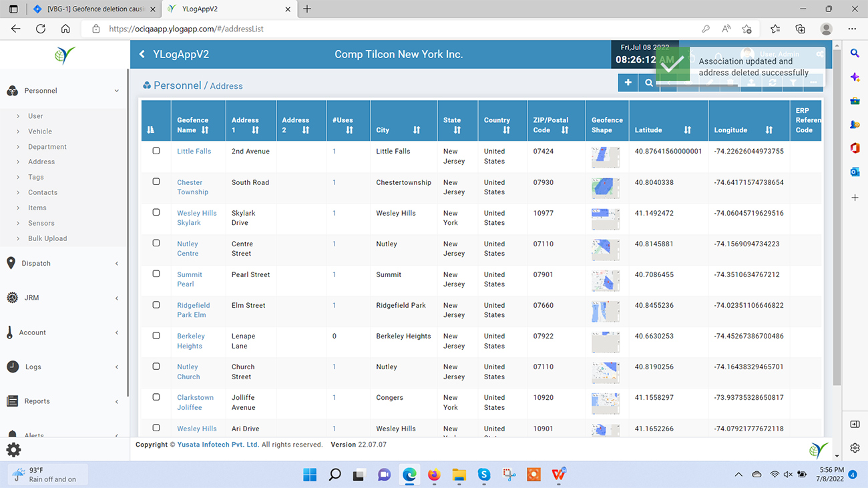Click the Account thermometer icon
Viewport: 868px width, 488px height.
[10, 332]
